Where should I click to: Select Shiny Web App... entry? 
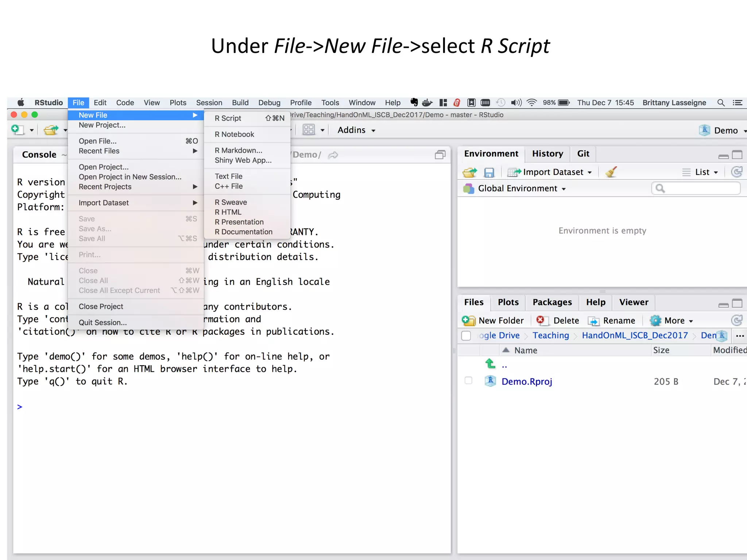(247, 160)
